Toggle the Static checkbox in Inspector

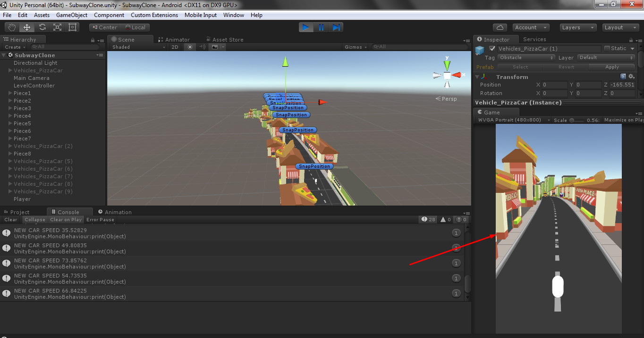[607, 48]
